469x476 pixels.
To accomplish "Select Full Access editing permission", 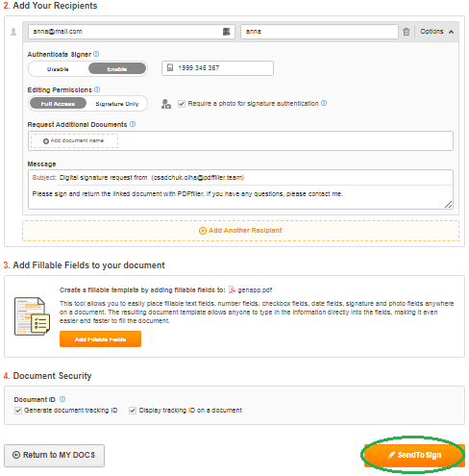I will point(58,104).
